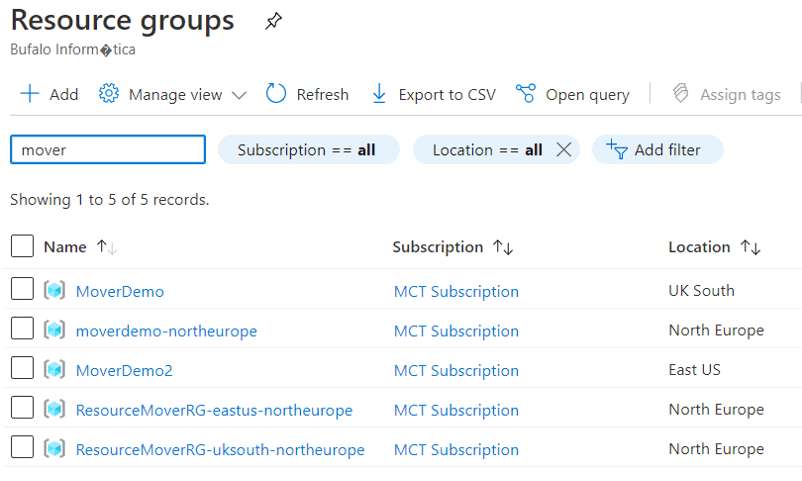
Task: Expand the Manage view dropdown chevron
Action: click(x=239, y=95)
